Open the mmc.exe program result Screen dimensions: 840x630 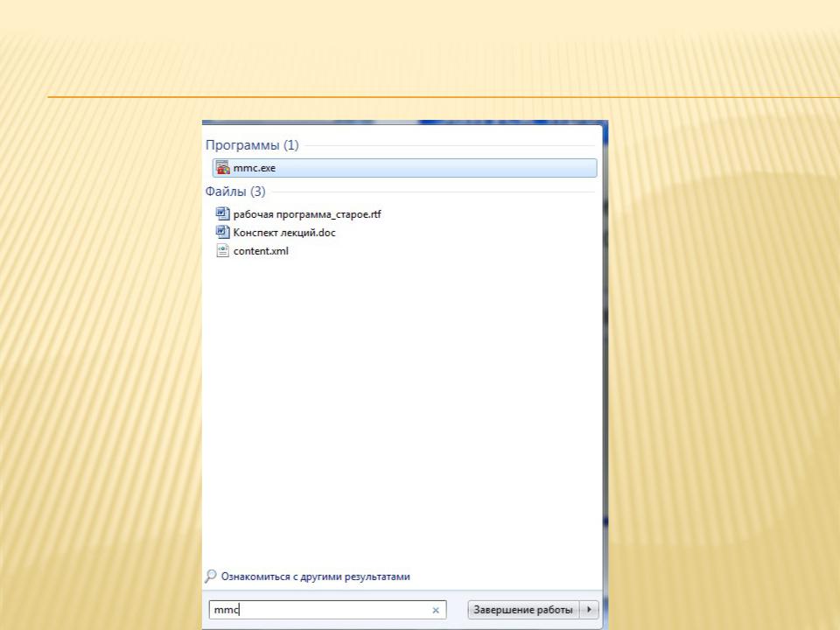pyautogui.click(x=404, y=168)
